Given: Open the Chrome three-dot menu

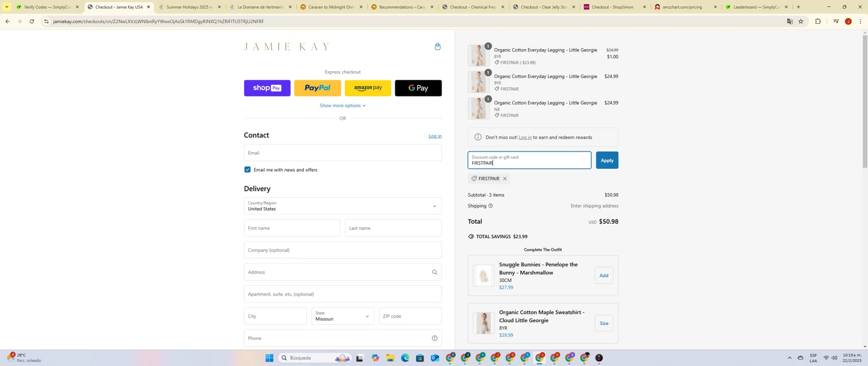Looking at the screenshot, I should [x=860, y=21].
